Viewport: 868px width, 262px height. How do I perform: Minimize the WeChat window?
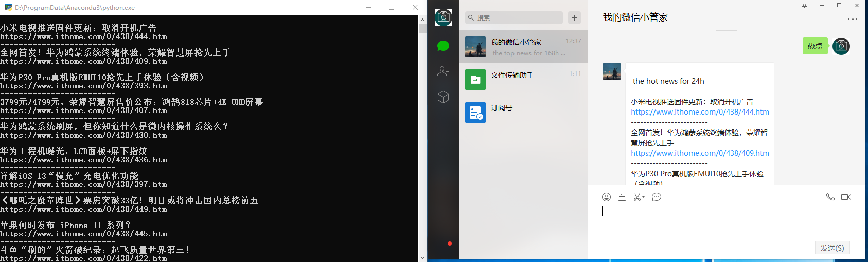coord(822,6)
